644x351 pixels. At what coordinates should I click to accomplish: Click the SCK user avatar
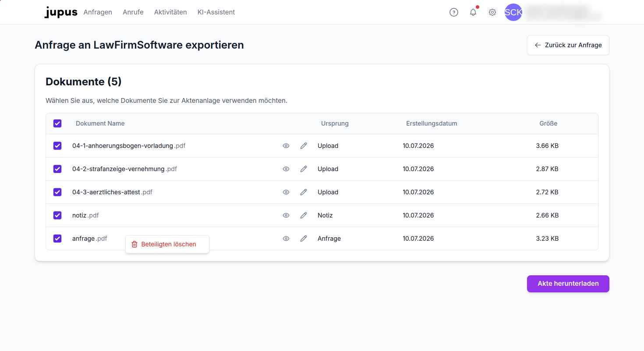[x=513, y=12]
